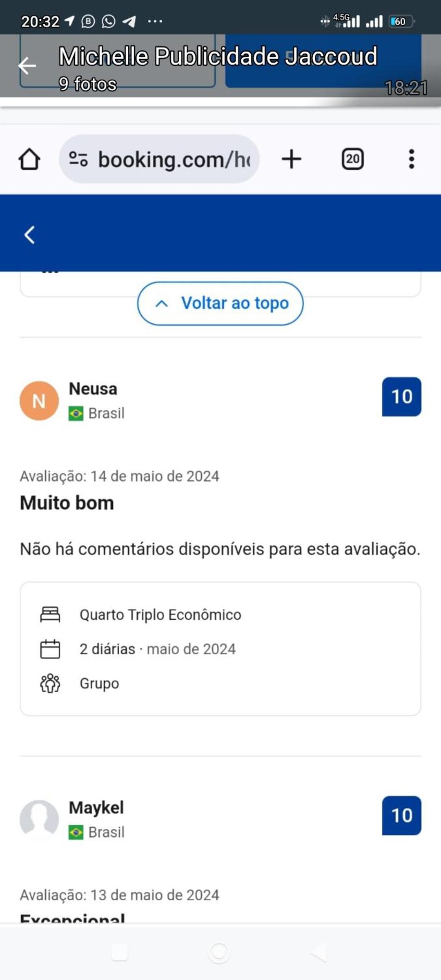
Task: Open the tab switcher showing 20
Action: click(x=352, y=159)
